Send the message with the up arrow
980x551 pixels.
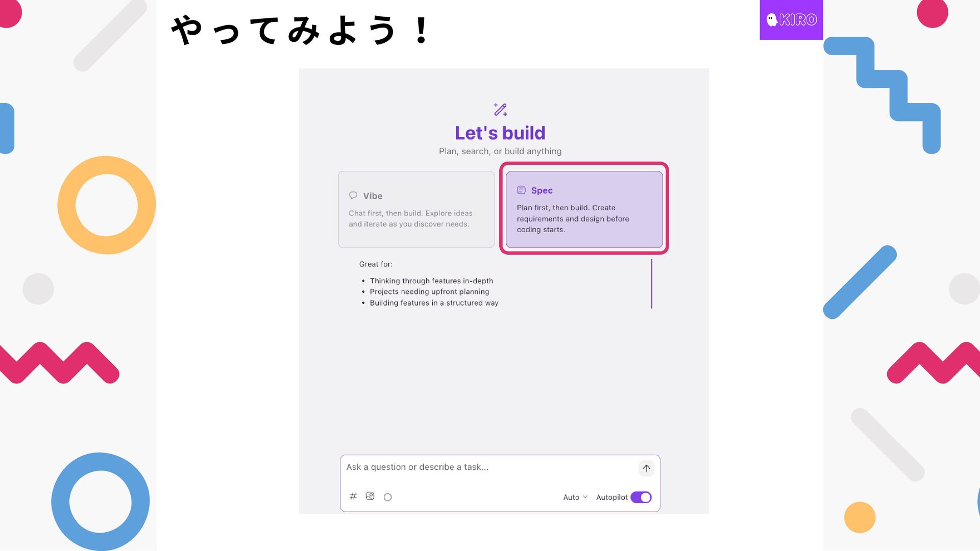pyautogui.click(x=646, y=468)
